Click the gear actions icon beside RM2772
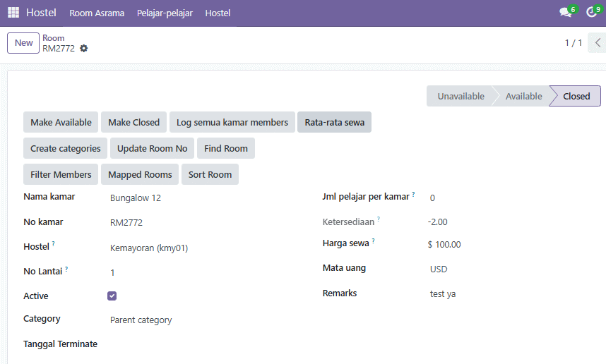606x364 pixels. click(x=83, y=48)
